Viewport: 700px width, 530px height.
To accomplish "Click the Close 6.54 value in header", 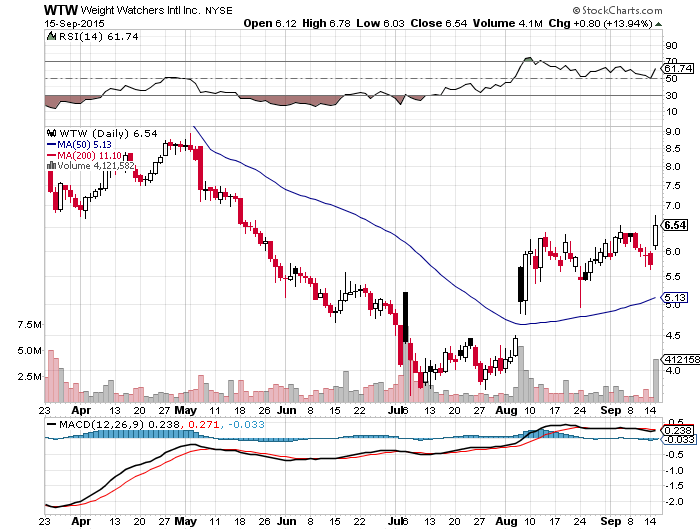I will (x=438, y=23).
